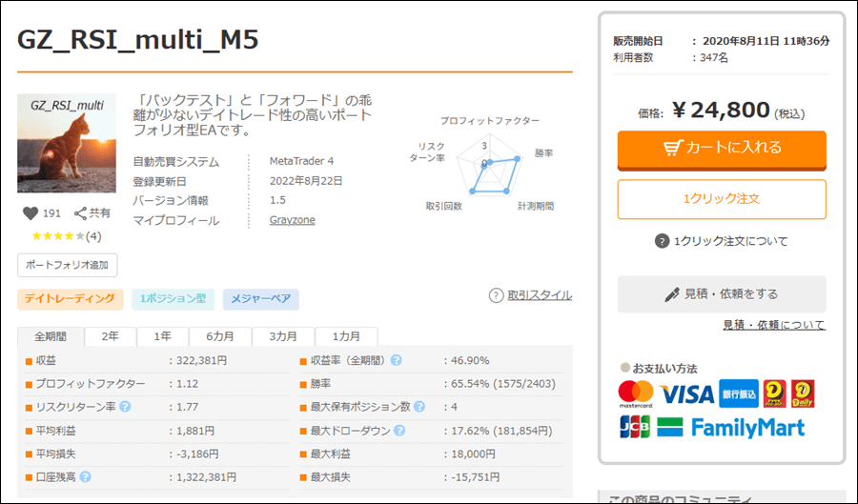The height and width of the screenshot is (504, 858).
Task: Open the 見積・依頼について link
Action: [773, 326]
